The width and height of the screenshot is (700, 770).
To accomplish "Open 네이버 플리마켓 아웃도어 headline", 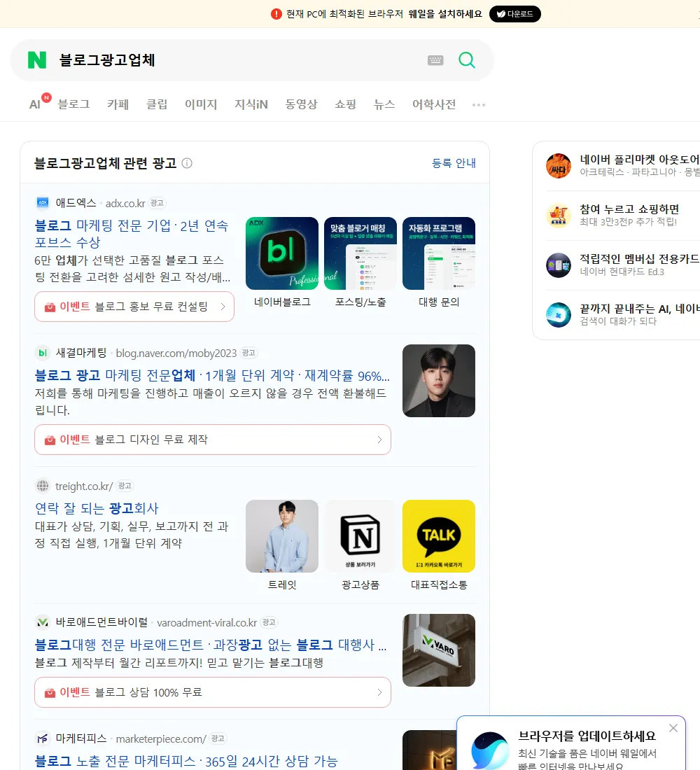I will 640,160.
